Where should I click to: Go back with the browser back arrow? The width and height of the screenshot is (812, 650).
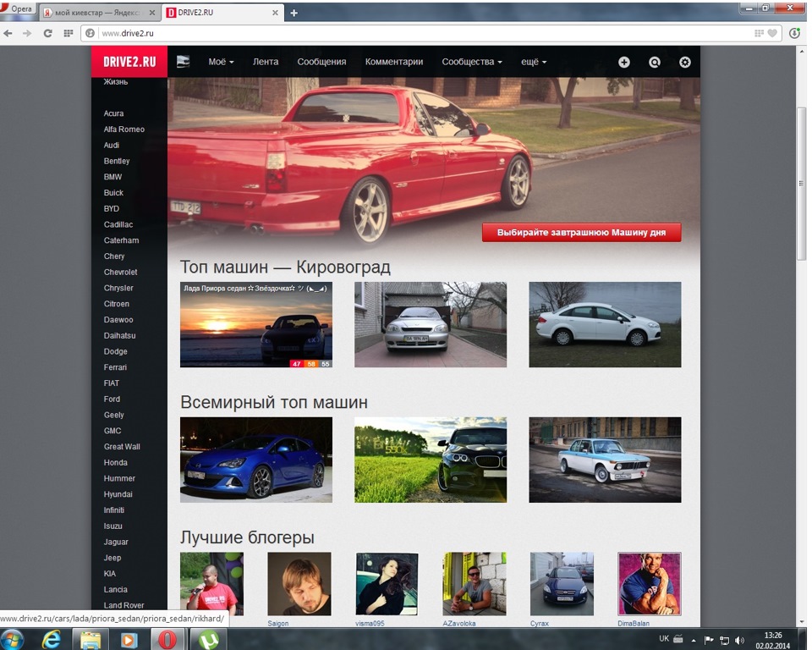8,33
